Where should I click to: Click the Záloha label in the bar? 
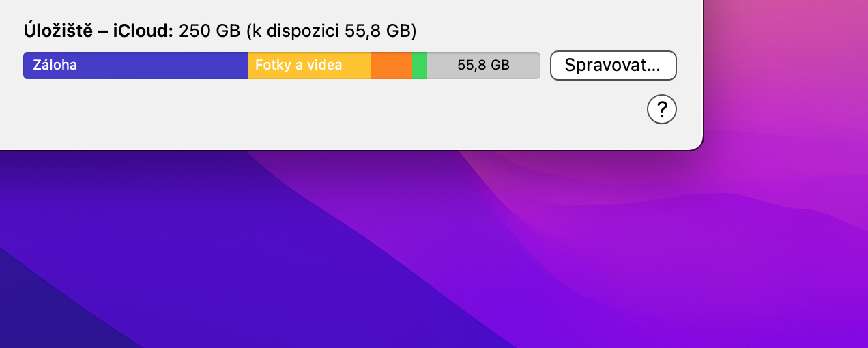pyautogui.click(x=55, y=66)
